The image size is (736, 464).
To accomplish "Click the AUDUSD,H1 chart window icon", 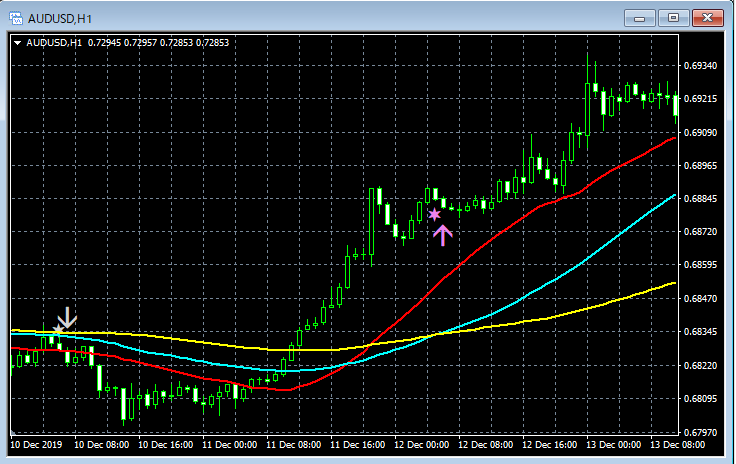I will tap(15, 18).
